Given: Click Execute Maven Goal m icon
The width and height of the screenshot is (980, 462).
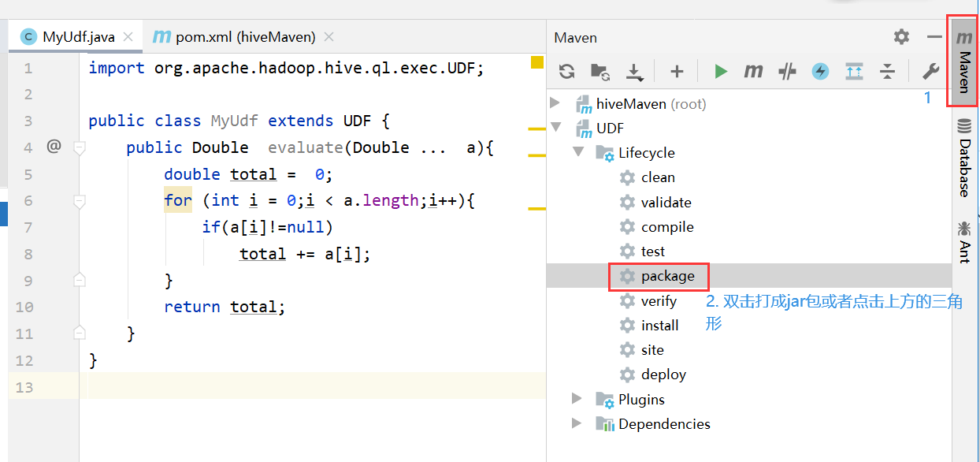Looking at the screenshot, I should (x=753, y=72).
